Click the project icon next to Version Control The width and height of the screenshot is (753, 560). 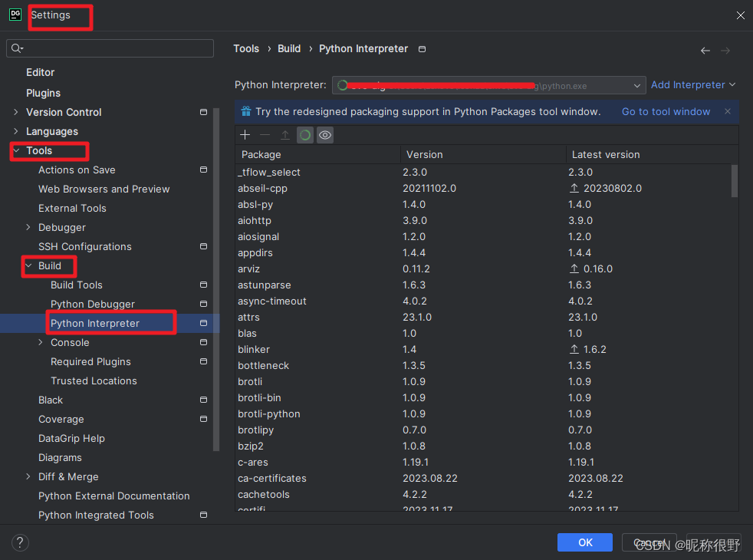(204, 112)
